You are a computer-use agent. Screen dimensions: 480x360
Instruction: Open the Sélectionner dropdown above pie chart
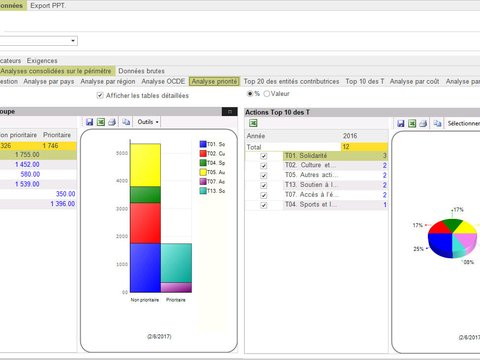tap(463, 124)
